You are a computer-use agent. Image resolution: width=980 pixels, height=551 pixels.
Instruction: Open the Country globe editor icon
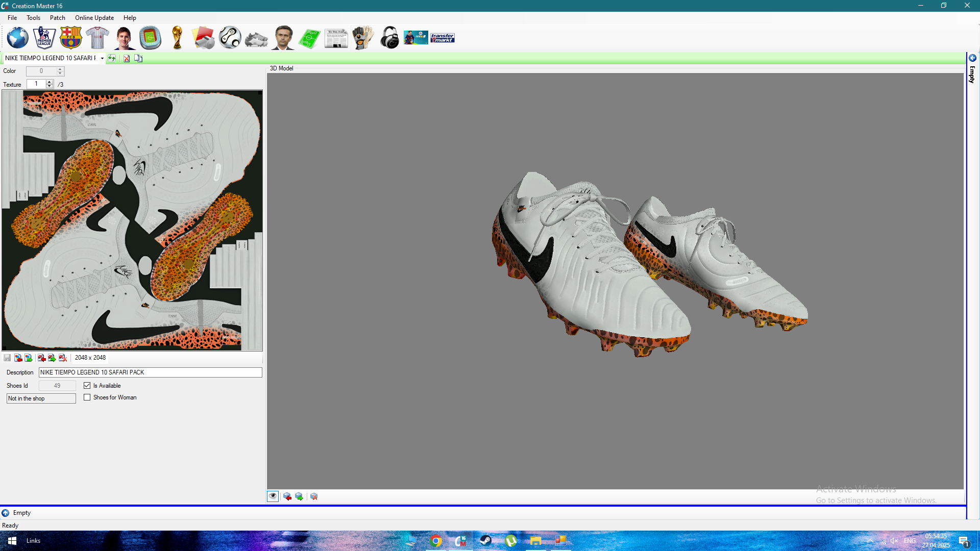tap(17, 38)
